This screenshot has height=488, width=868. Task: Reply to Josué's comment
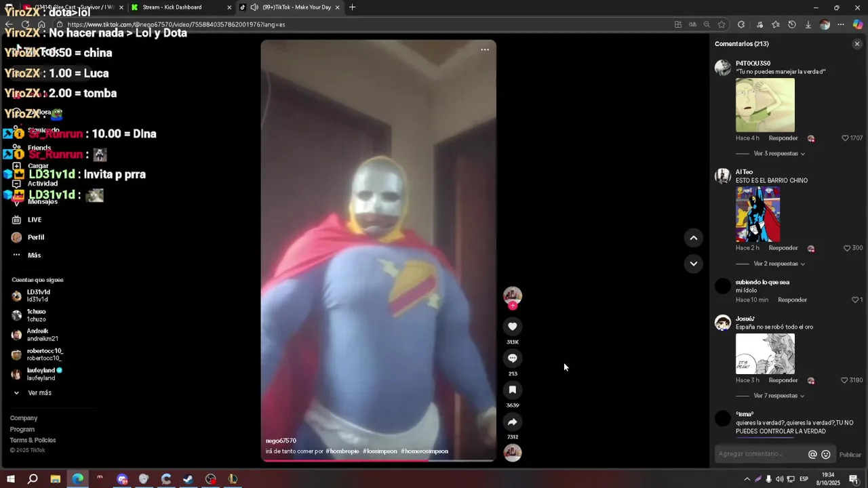(783, 380)
